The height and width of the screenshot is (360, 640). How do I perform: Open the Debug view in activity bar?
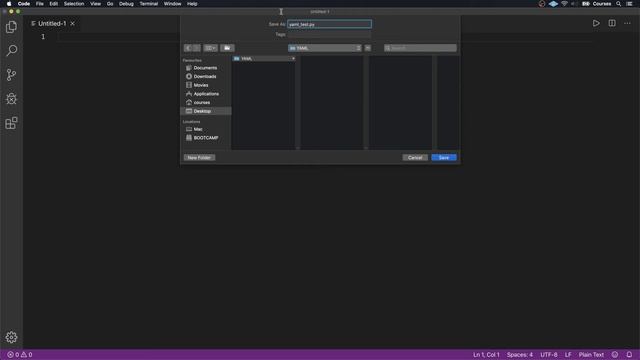pos(11,99)
